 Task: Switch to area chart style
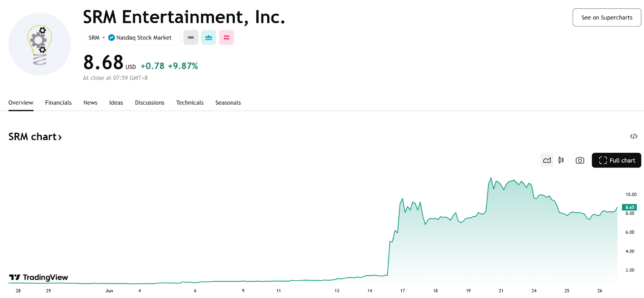547,160
